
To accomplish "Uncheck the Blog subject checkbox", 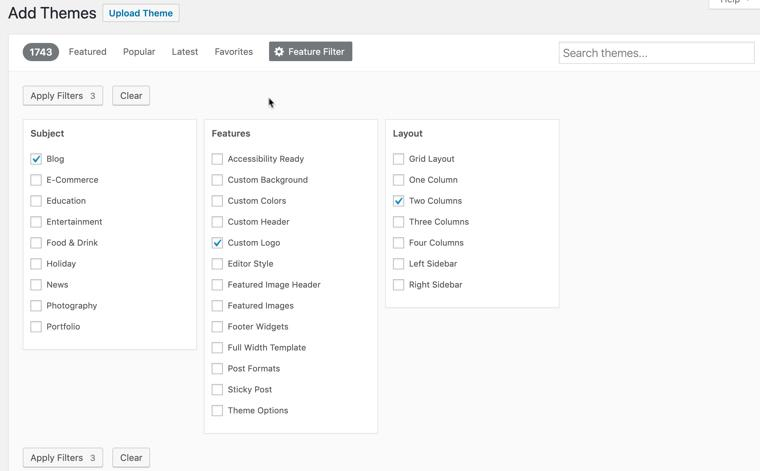I will point(36,159).
